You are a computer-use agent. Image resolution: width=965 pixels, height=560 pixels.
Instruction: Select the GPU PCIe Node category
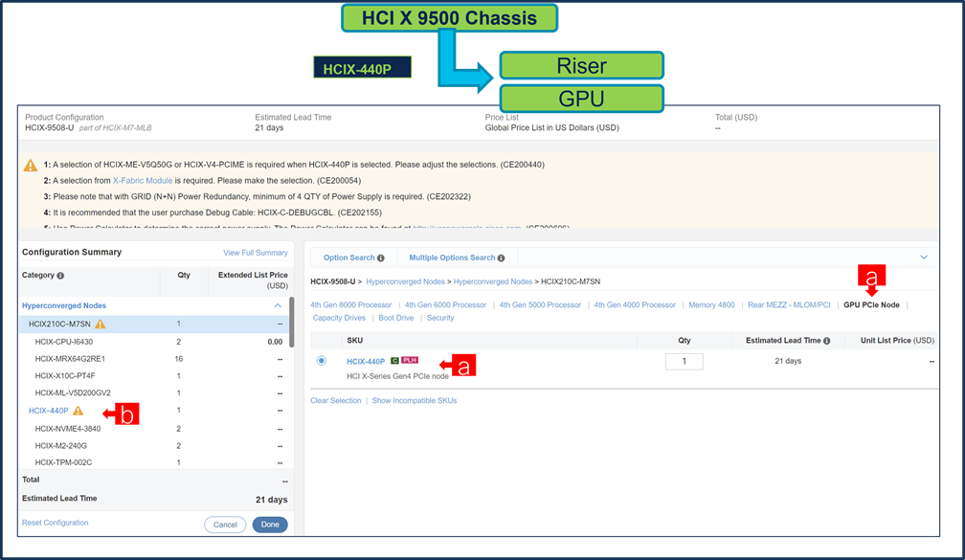(871, 305)
